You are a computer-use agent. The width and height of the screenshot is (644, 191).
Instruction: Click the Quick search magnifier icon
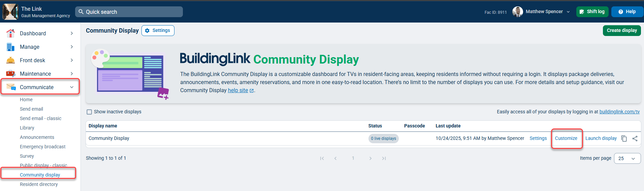tap(81, 12)
